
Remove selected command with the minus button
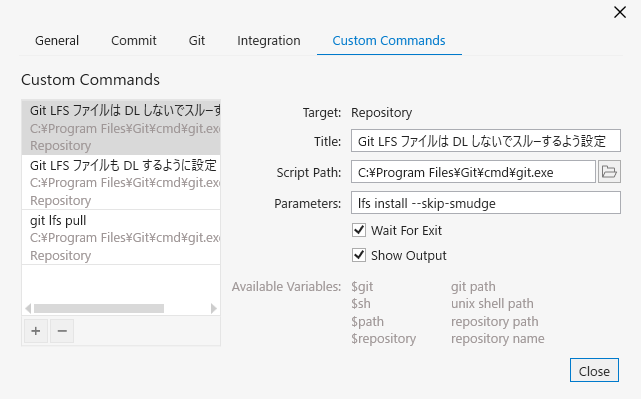point(62,331)
